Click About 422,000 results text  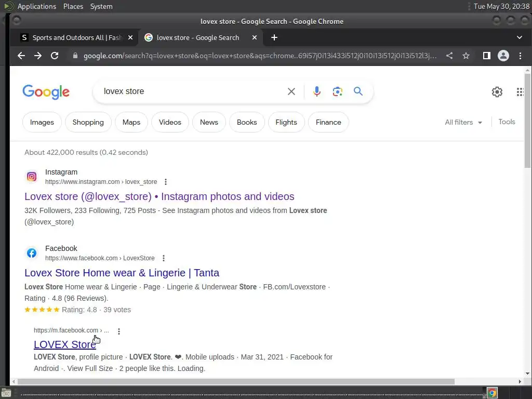click(86, 152)
